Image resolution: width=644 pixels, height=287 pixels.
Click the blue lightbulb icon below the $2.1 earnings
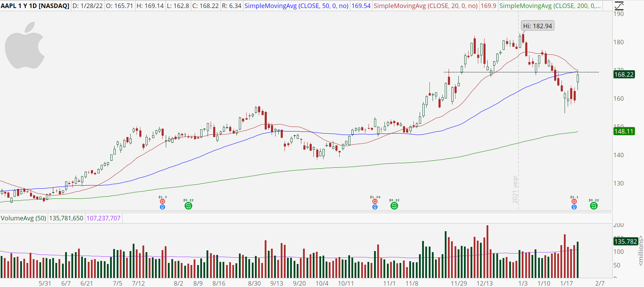[574, 207]
